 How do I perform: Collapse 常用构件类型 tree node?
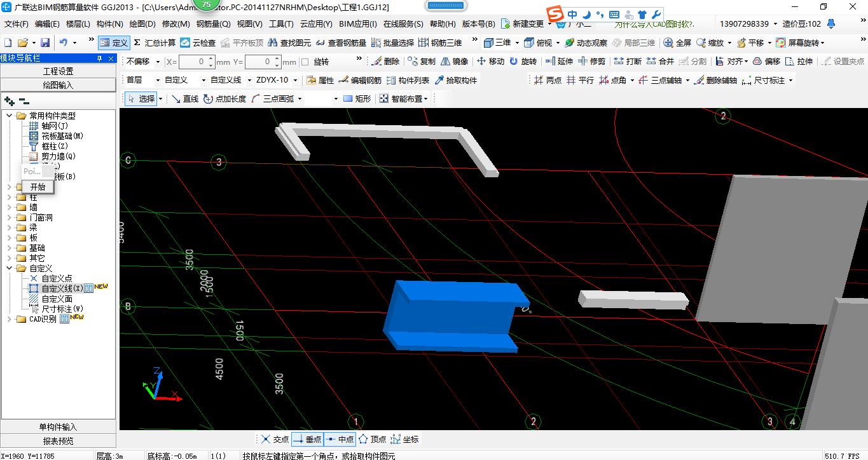(10, 116)
